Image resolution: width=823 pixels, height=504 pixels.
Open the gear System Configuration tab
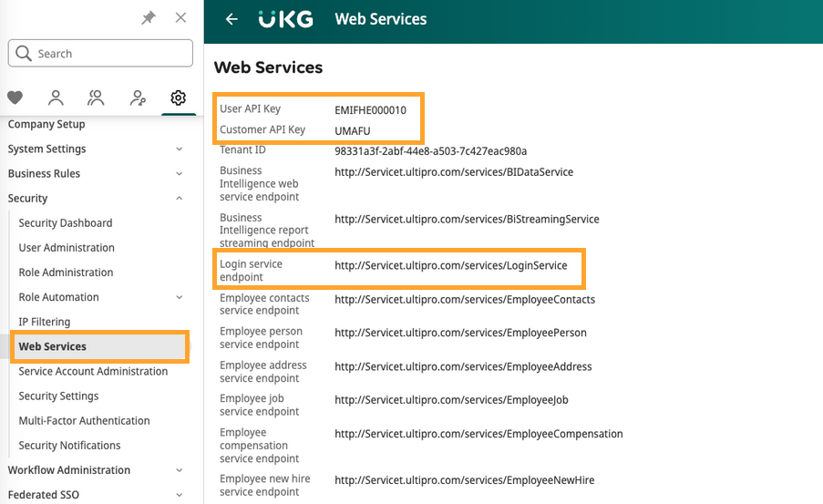coord(179,98)
